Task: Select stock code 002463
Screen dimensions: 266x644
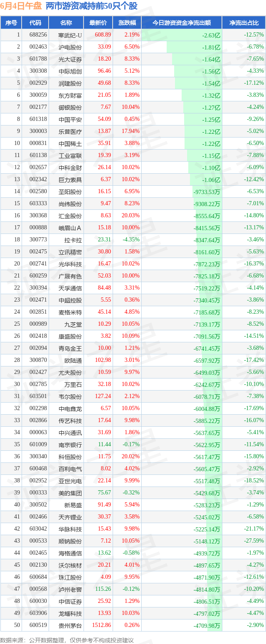Action: (38, 47)
